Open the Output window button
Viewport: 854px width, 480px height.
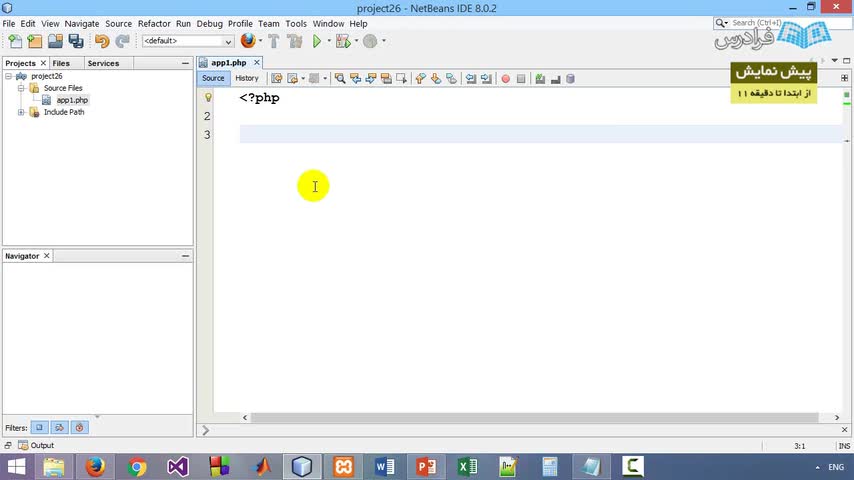point(36,446)
